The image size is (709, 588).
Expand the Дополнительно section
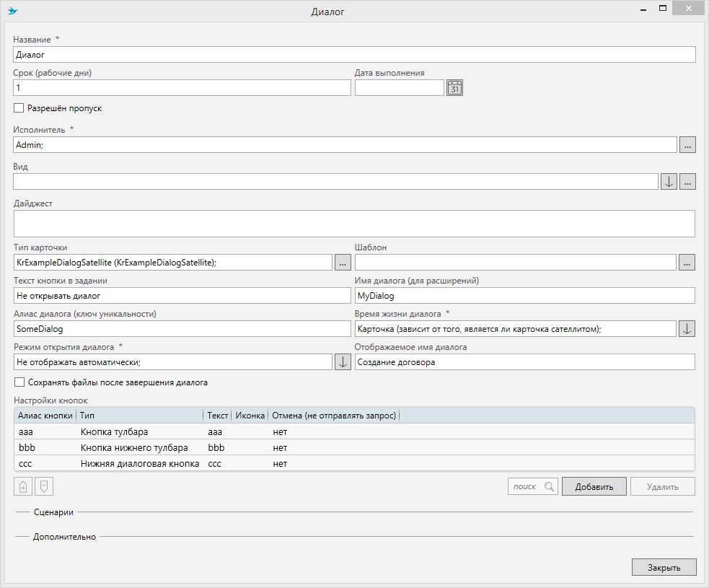(64, 537)
